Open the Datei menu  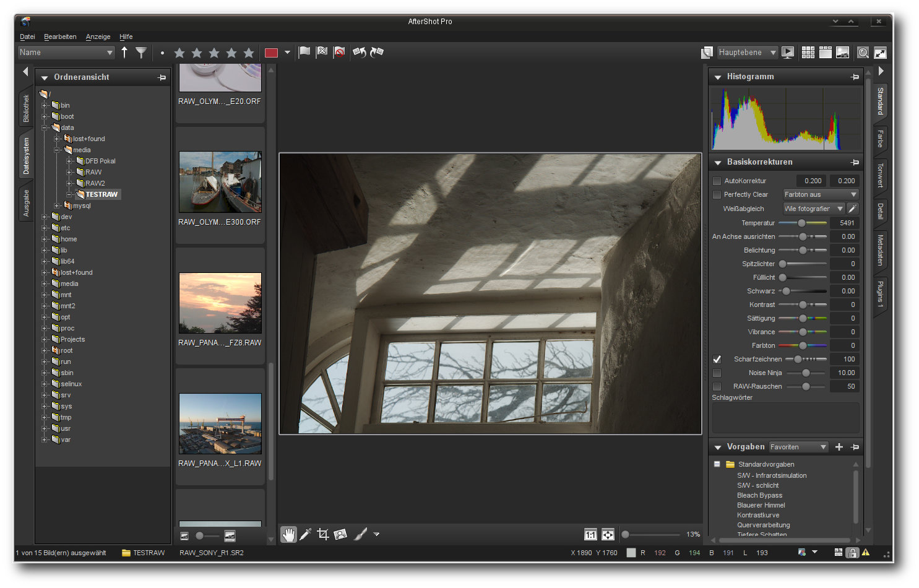[x=27, y=37]
